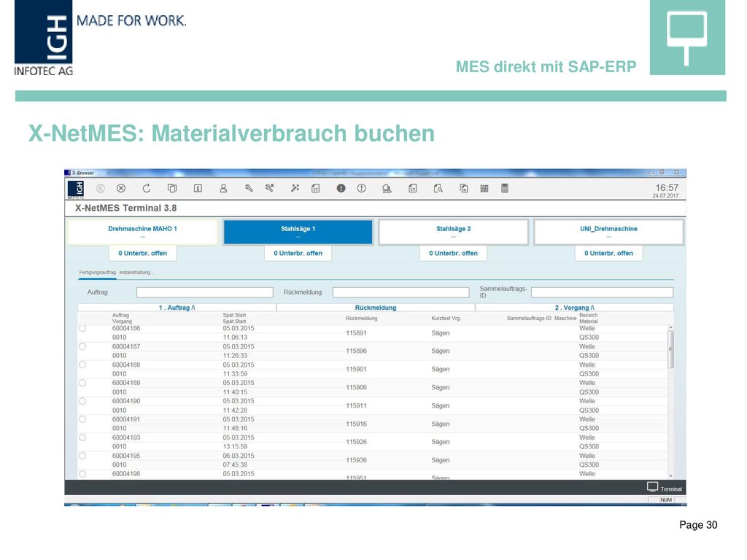Click the copy document toolbar icon
This screenshot has width=747, height=560.
[464, 189]
